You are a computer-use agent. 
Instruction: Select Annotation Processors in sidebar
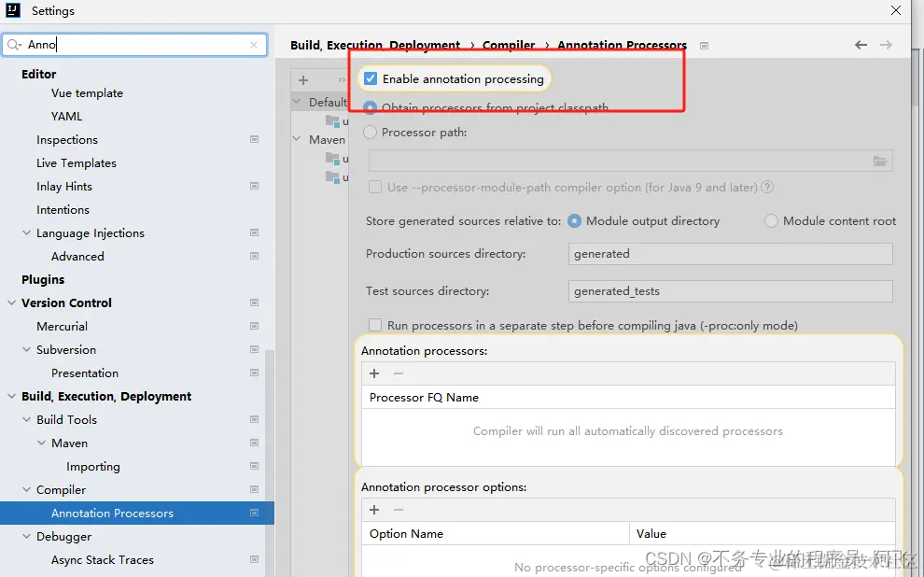click(136, 513)
